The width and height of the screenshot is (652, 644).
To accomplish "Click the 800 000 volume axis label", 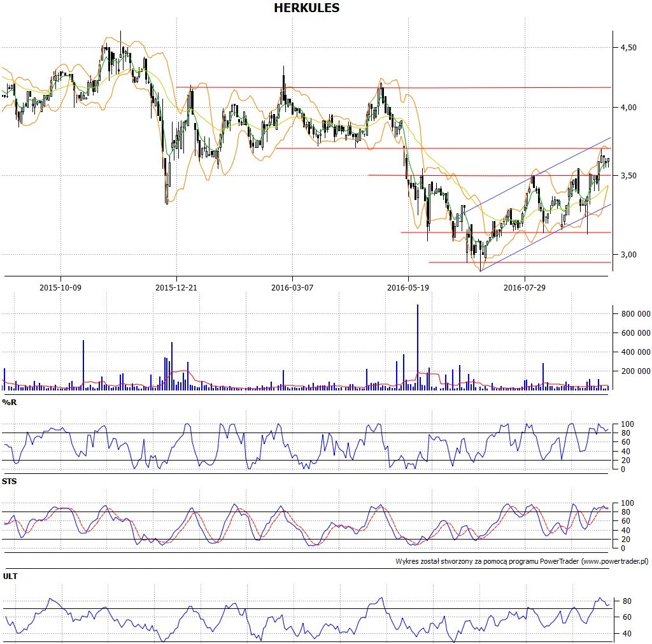I will (x=635, y=313).
